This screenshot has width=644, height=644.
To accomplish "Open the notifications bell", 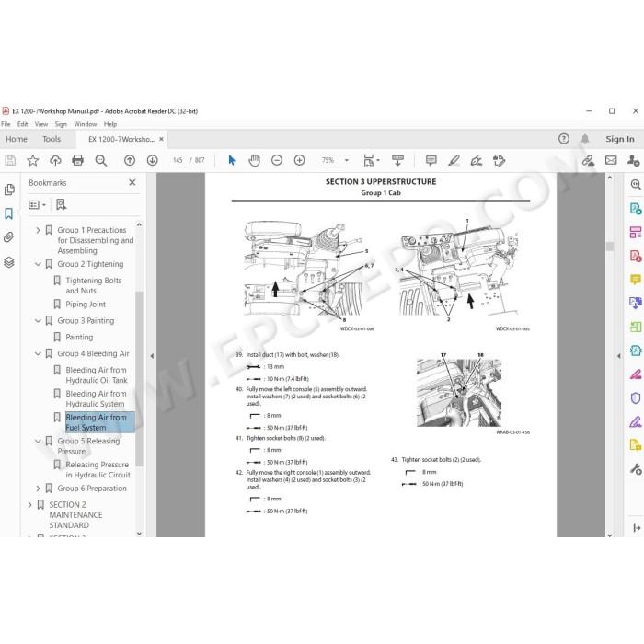I will [x=585, y=139].
